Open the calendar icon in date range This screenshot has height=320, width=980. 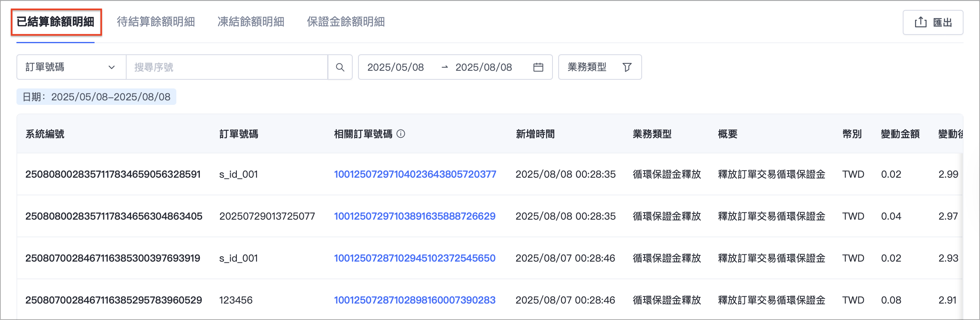(x=538, y=67)
